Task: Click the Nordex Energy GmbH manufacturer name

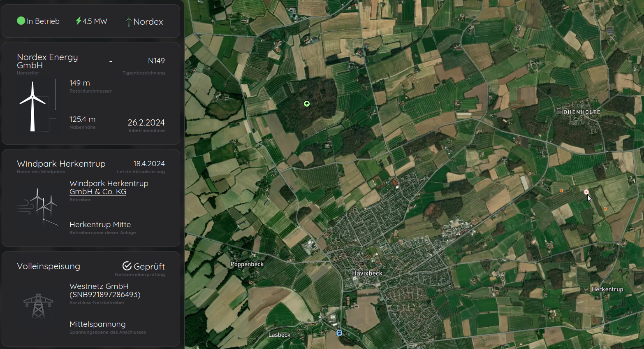Action: [47, 61]
